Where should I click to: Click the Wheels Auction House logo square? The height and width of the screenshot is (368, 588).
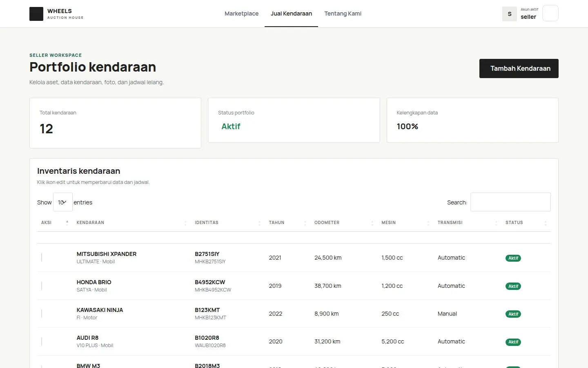coord(36,14)
